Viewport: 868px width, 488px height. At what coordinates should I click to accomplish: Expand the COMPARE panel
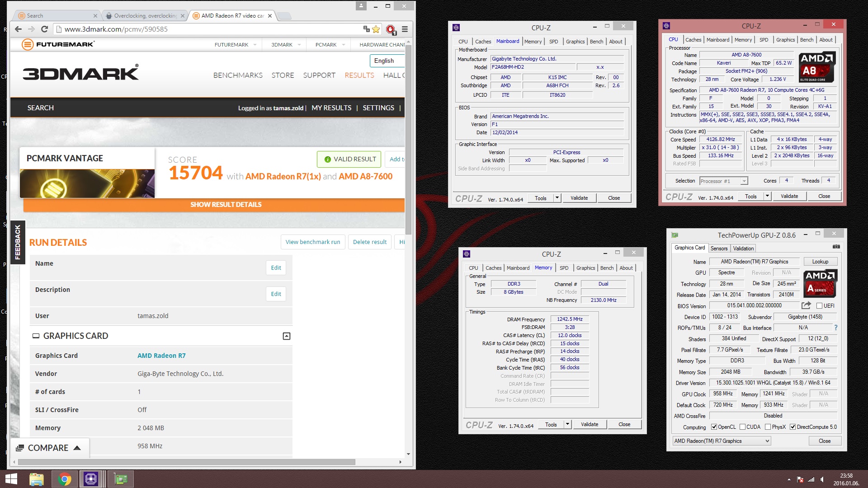[x=50, y=448]
